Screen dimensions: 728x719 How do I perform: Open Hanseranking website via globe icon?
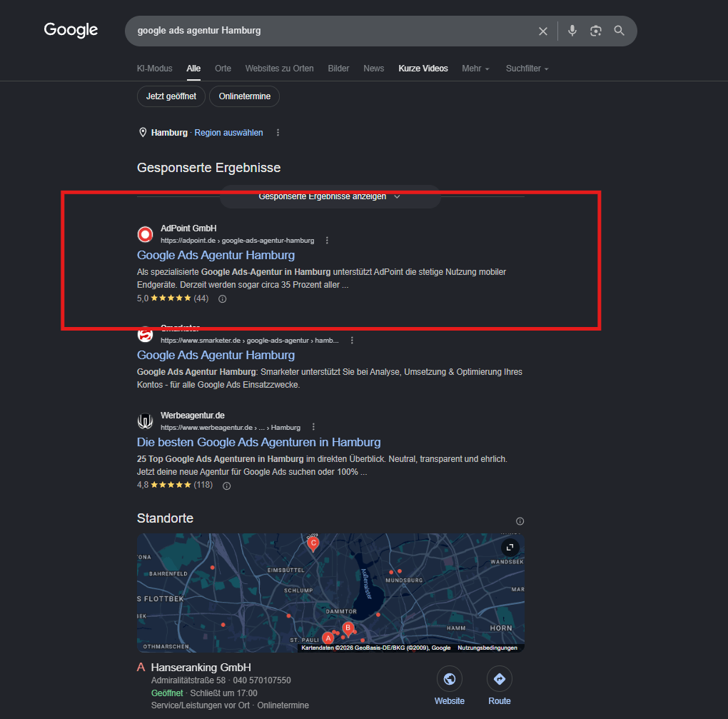tap(450, 679)
